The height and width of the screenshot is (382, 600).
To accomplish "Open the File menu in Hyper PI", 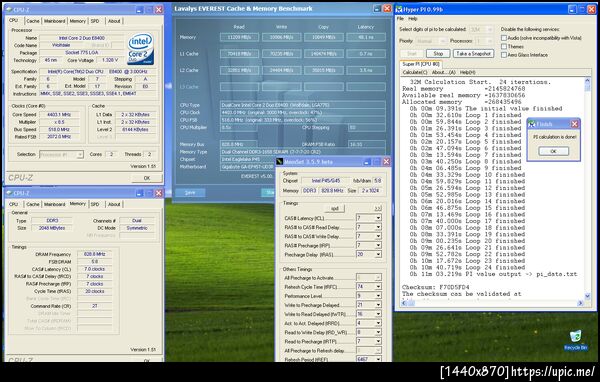I will pos(400,19).
